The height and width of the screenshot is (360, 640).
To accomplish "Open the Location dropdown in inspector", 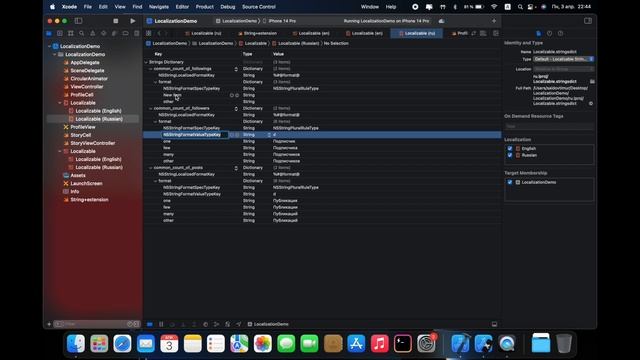I will pyautogui.click(x=563, y=69).
